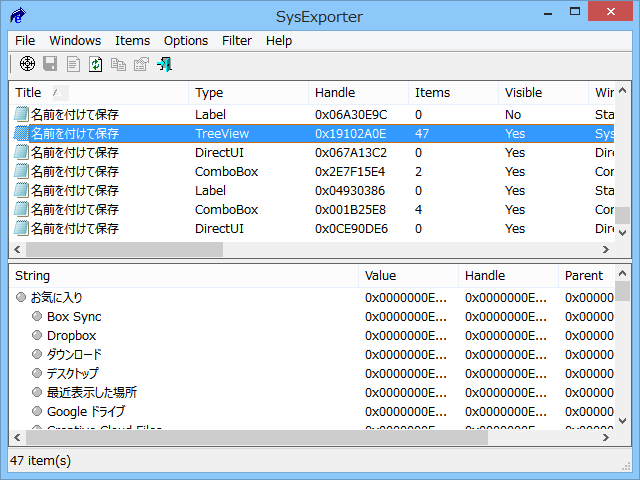Sort by the String column header
Viewport: 640px width, 480px height.
click(x=183, y=276)
